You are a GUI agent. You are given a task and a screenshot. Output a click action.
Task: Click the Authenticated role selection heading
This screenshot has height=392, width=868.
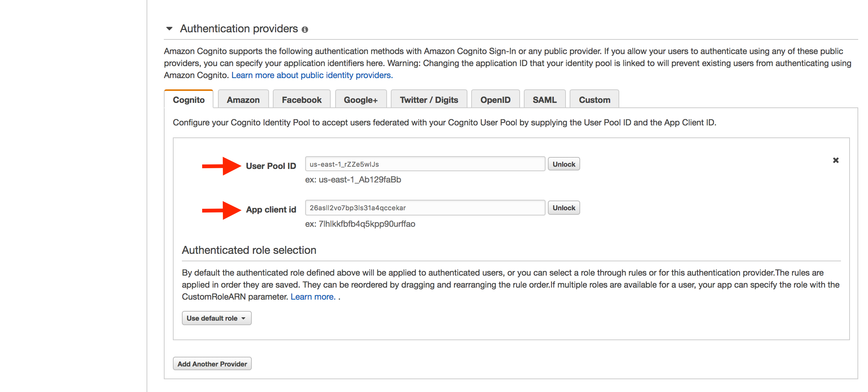click(249, 250)
